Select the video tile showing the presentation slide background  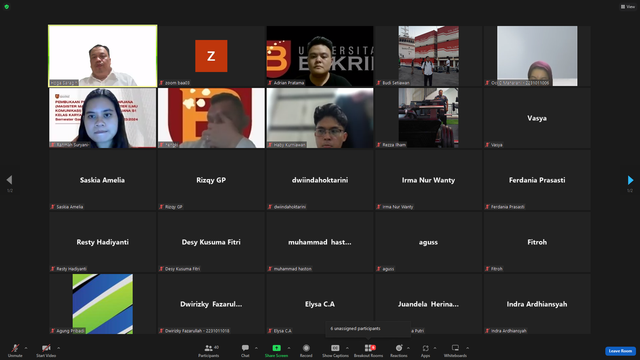coord(102,118)
